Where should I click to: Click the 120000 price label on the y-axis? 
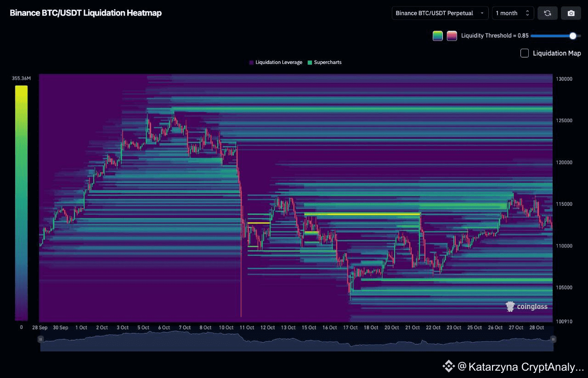tap(565, 163)
